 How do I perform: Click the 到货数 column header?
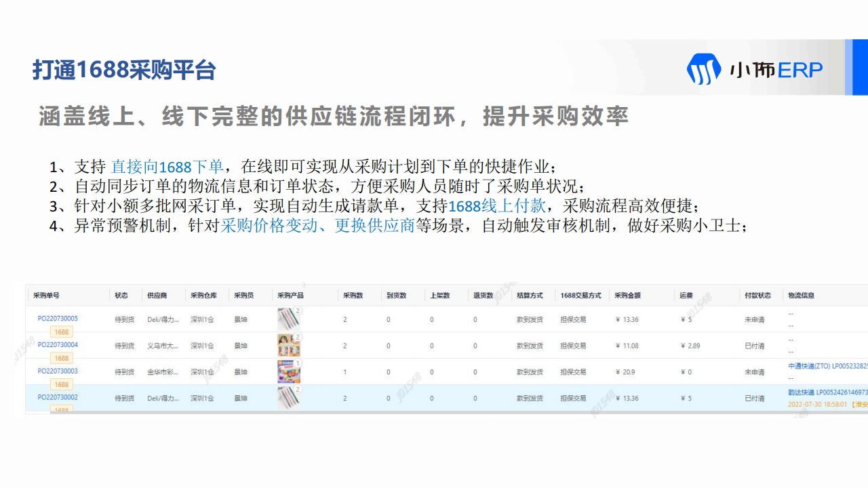(397, 296)
